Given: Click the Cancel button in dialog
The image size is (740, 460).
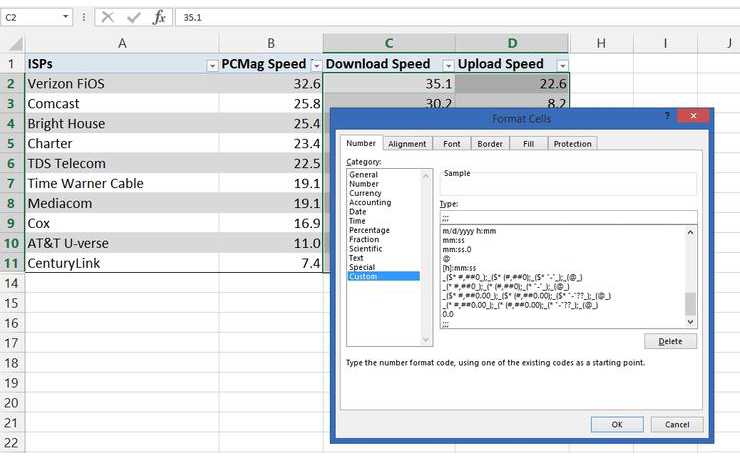Looking at the screenshot, I should point(677,424).
